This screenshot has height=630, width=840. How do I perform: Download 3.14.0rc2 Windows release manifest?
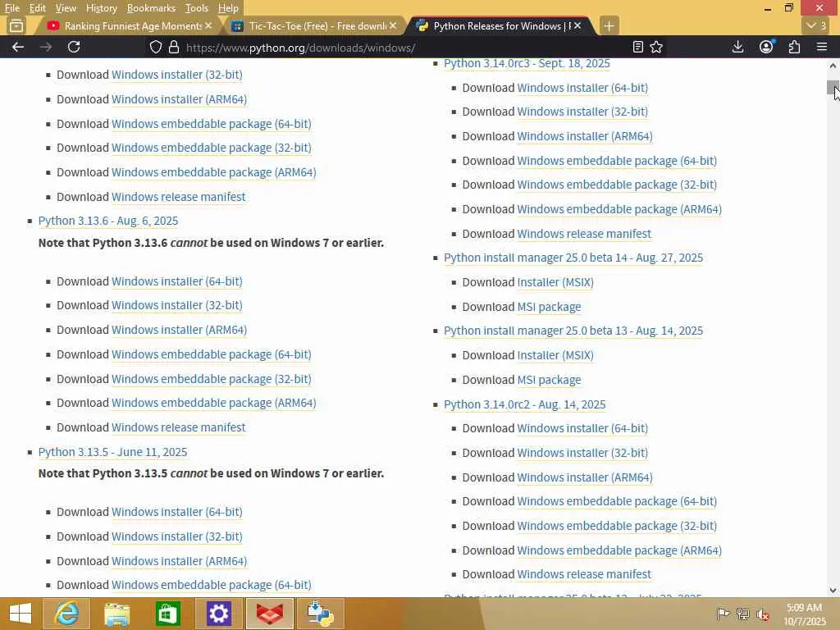tap(584, 574)
